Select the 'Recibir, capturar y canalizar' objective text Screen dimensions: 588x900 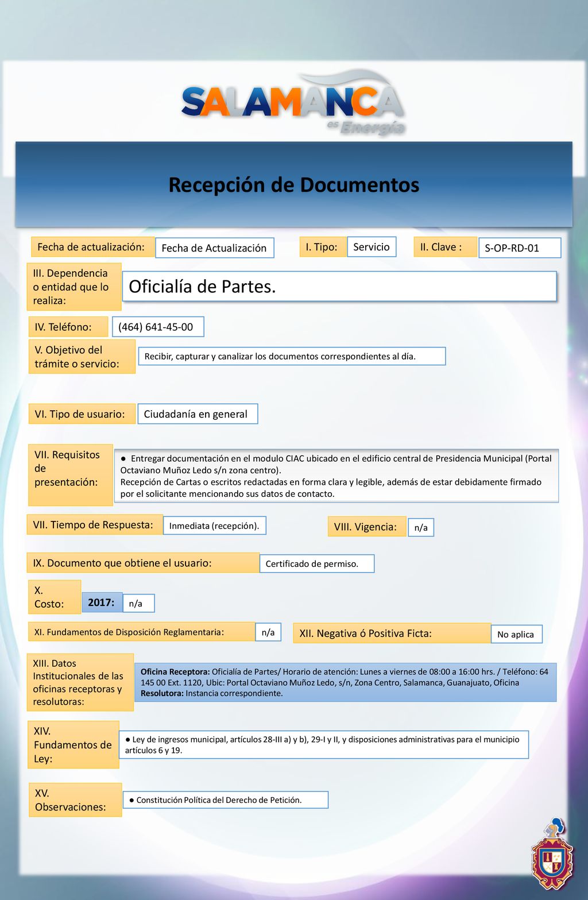click(292, 356)
